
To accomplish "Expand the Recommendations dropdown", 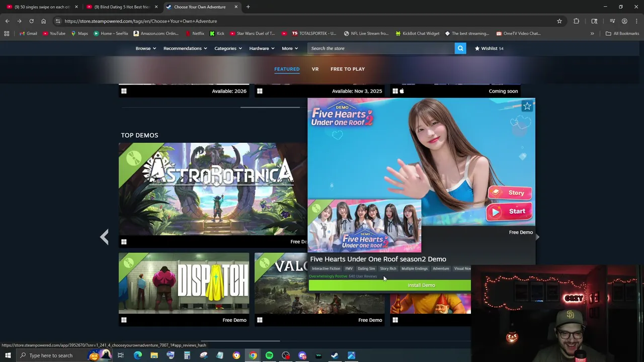I will pyautogui.click(x=185, y=48).
